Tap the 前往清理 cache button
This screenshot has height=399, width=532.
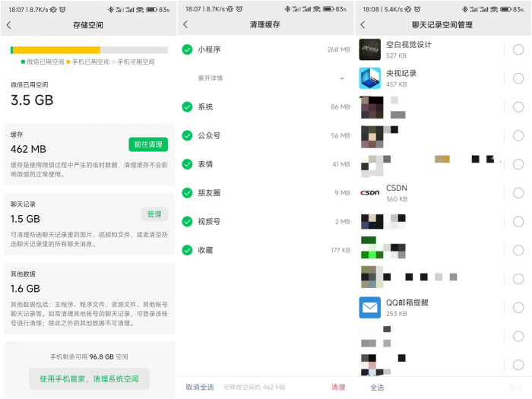tap(148, 144)
